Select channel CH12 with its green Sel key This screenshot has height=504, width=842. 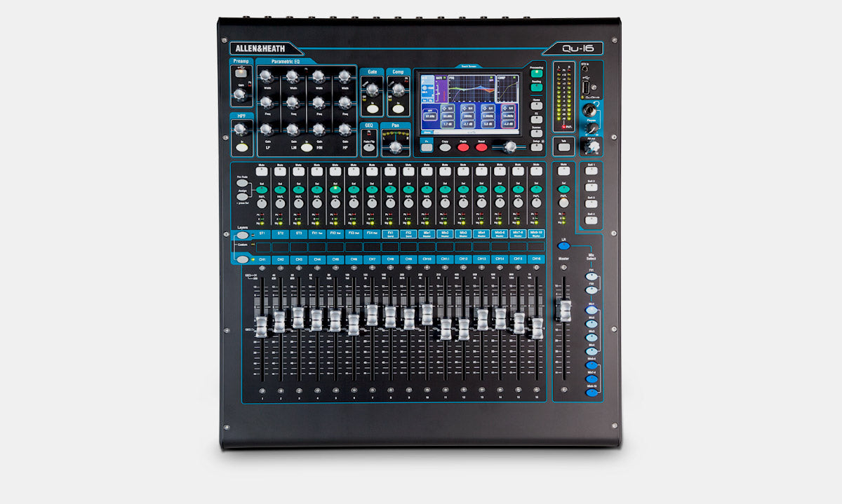[x=463, y=189]
